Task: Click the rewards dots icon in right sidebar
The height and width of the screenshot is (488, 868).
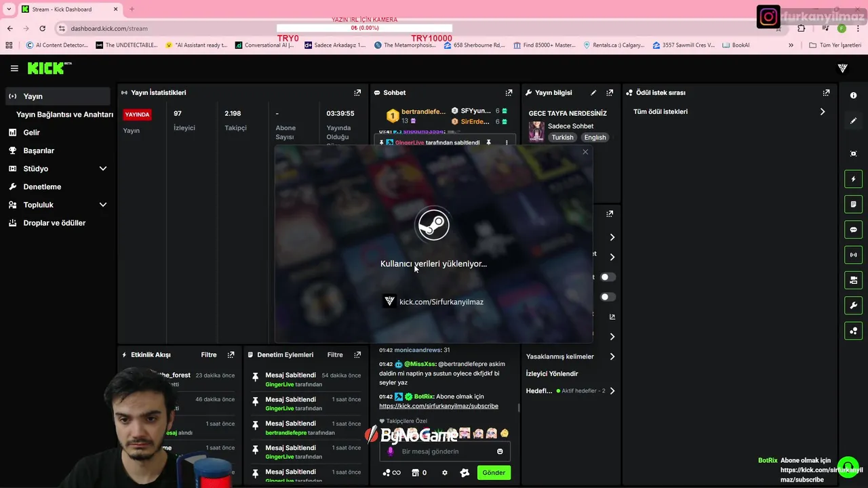Action: (x=854, y=331)
